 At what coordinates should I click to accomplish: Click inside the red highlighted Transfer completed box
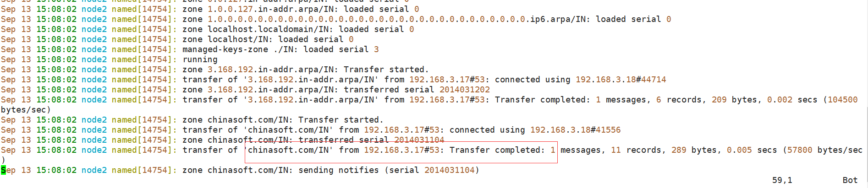tap(401, 152)
